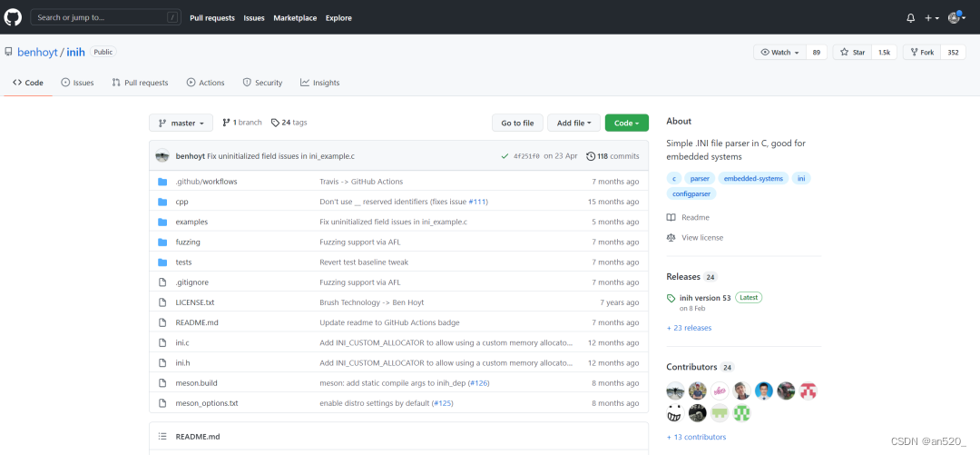This screenshot has width=980, height=455.
Task: Open README.md in the file list
Action: click(197, 322)
